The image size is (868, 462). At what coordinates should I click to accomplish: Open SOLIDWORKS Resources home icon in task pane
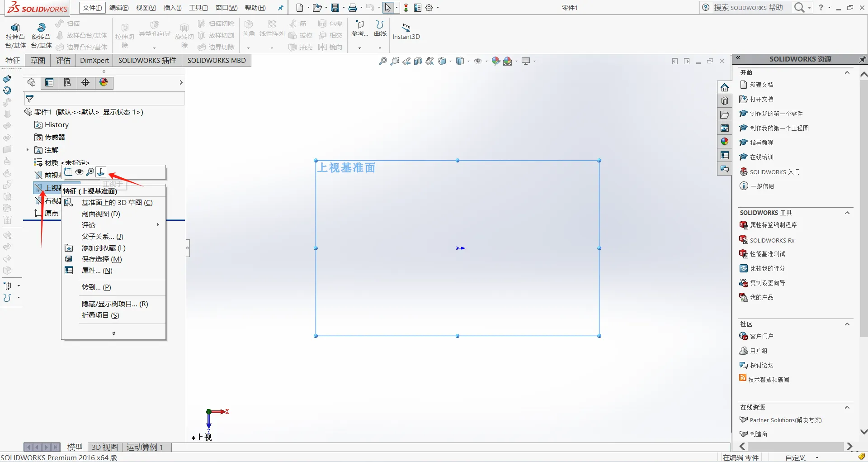pos(725,87)
